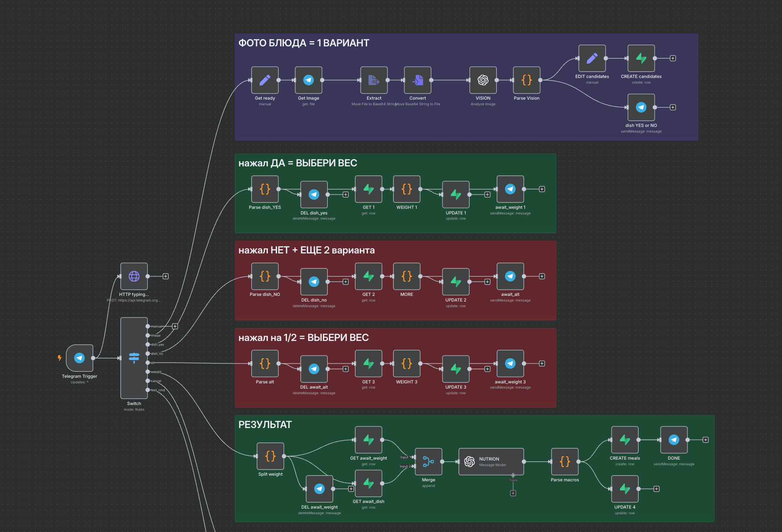Open the Parse Vision code node
The image size is (782, 532).
[x=526, y=81]
